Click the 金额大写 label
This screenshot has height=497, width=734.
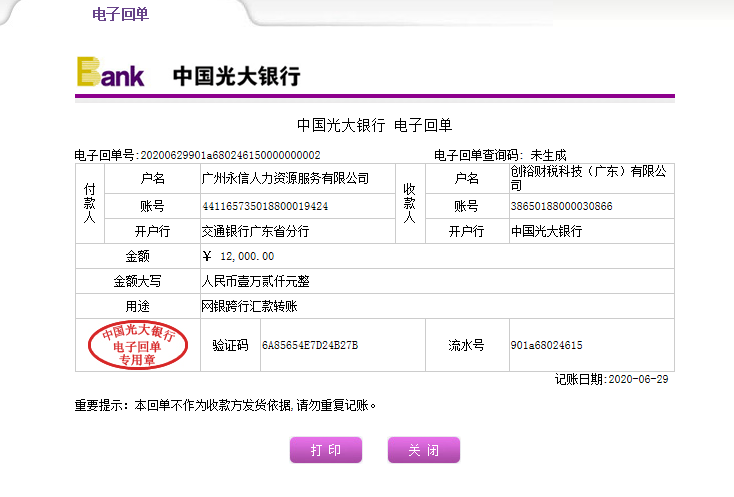137,281
